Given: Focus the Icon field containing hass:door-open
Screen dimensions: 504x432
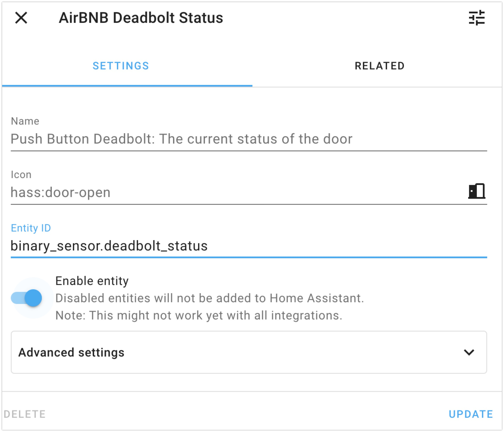Looking at the screenshot, I should pyautogui.click(x=219, y=193).
